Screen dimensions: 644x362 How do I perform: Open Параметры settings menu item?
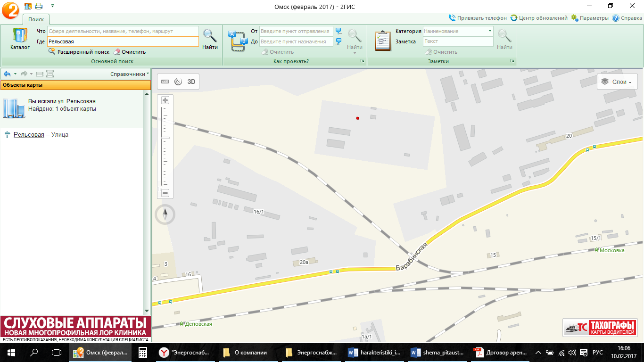click(589, 18)
